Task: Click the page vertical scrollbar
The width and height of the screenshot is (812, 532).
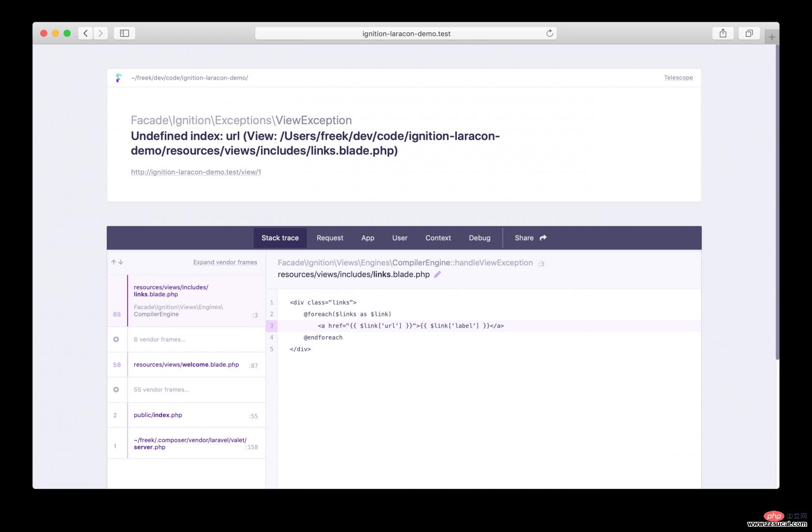Action: [777, 202]
